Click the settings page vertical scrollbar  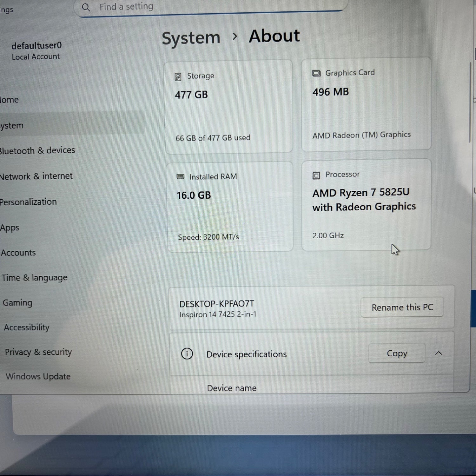coord(470,103)
